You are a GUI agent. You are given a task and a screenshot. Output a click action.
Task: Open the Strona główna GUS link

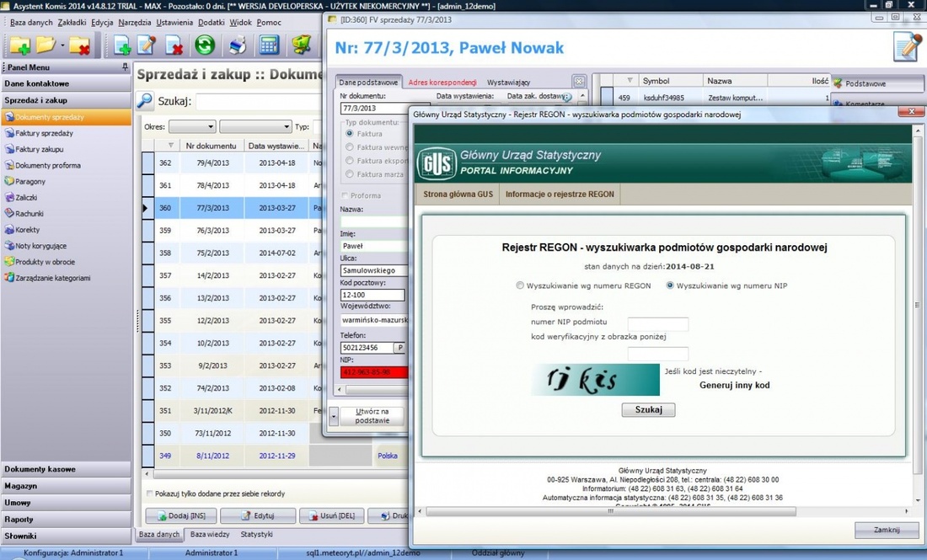[458, 194]
